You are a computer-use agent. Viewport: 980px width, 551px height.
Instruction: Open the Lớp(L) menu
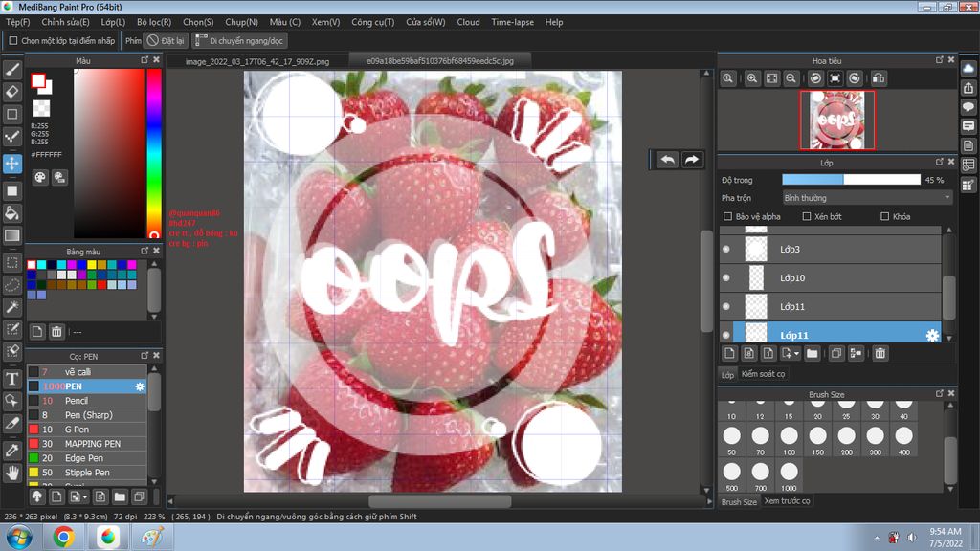pyautogui.click(x=113, y=22)
